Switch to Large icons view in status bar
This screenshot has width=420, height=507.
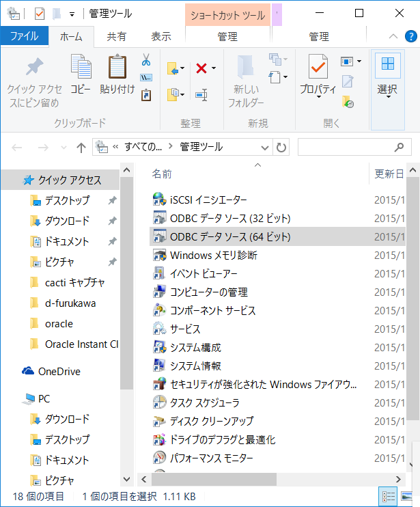click(407, 496)
